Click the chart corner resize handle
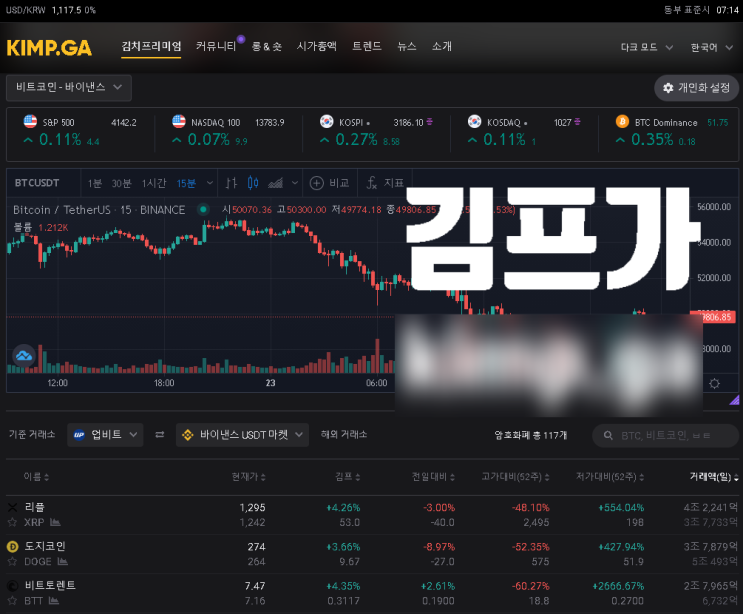This screenshot has height=614, width=743. (x=734, y=400)
